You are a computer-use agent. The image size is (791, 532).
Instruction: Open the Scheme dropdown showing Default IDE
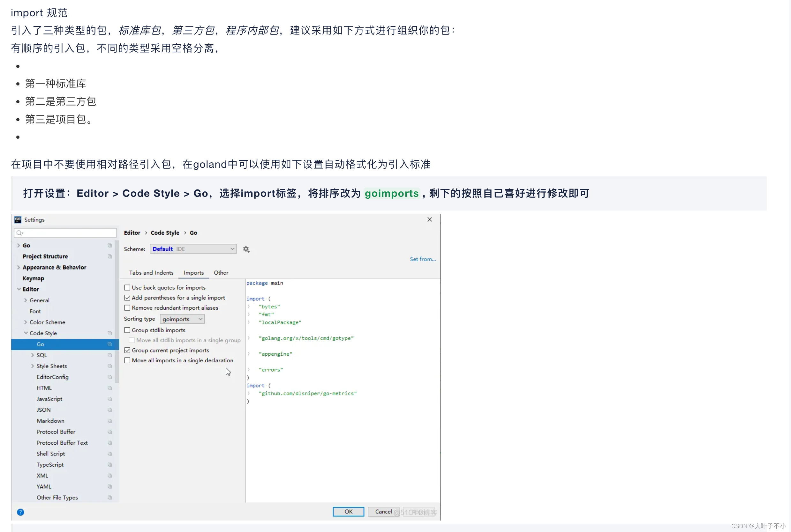[193, 249]
